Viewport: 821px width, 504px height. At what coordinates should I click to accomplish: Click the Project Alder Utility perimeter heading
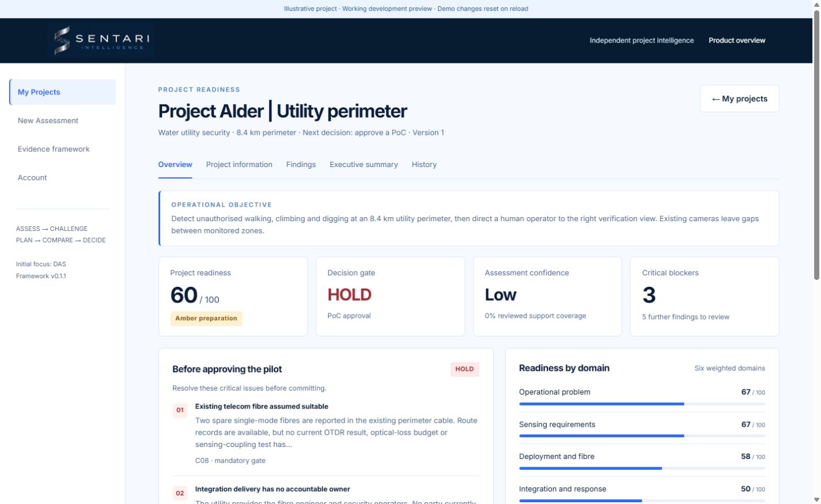(x=283, y=111)
